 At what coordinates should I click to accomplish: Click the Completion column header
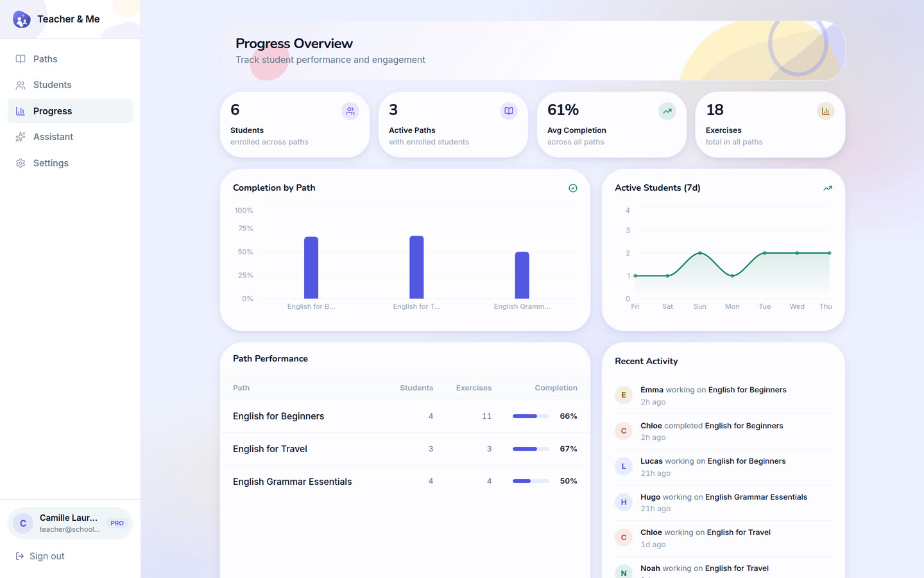pos(556,388)
